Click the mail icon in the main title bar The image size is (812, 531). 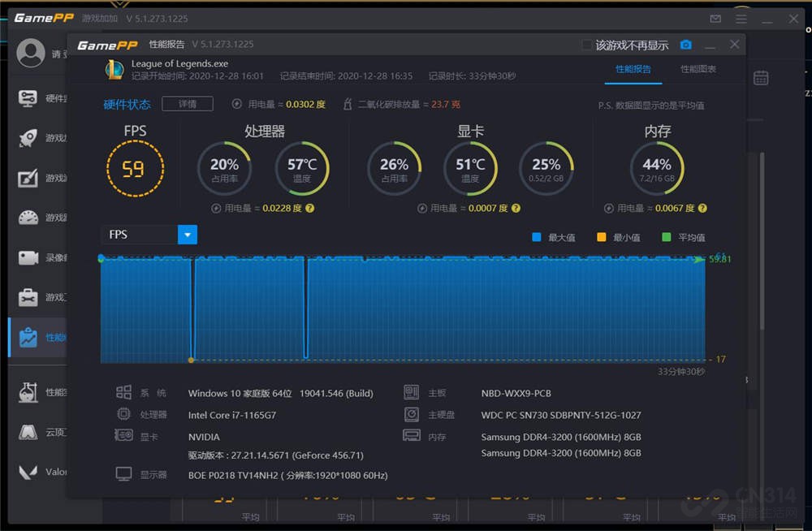coord(715,19)
